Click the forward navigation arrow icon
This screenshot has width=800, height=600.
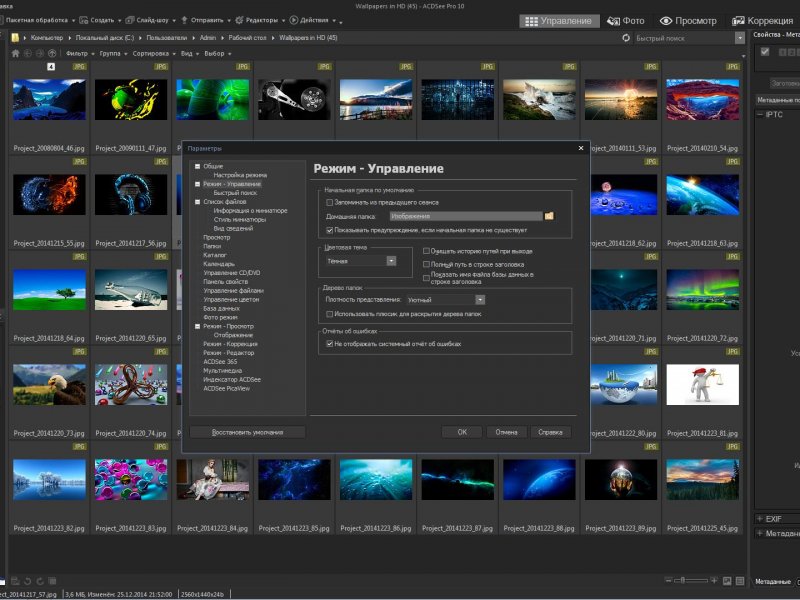pos(40,53)
